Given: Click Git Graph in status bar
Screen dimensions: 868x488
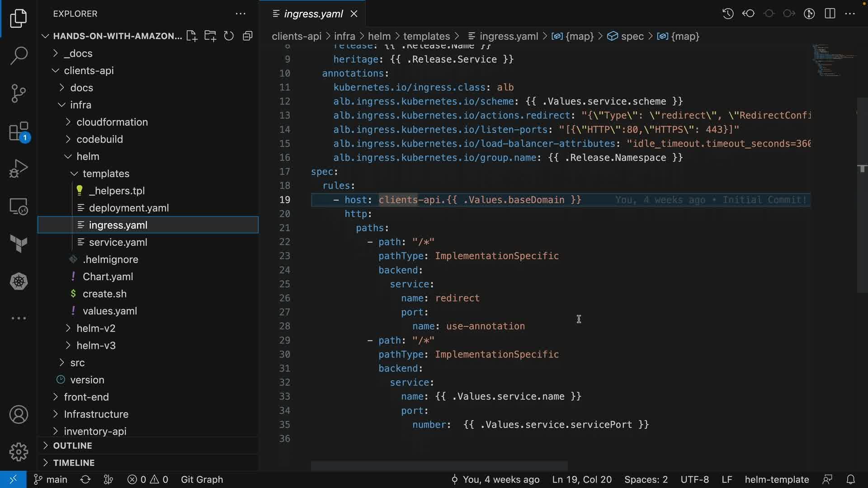Looking at the screenshot, I should pos(202,479).
